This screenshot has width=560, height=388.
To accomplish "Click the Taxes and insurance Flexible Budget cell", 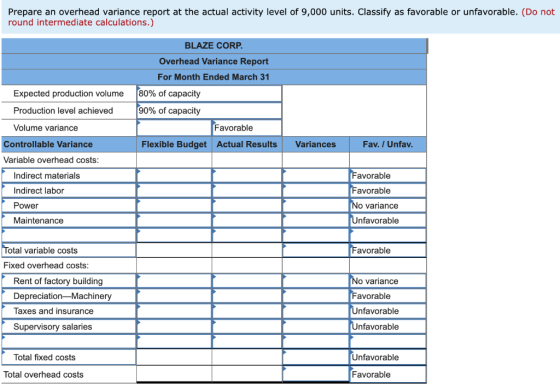I will pyautogui.click(x=174, y=311).
